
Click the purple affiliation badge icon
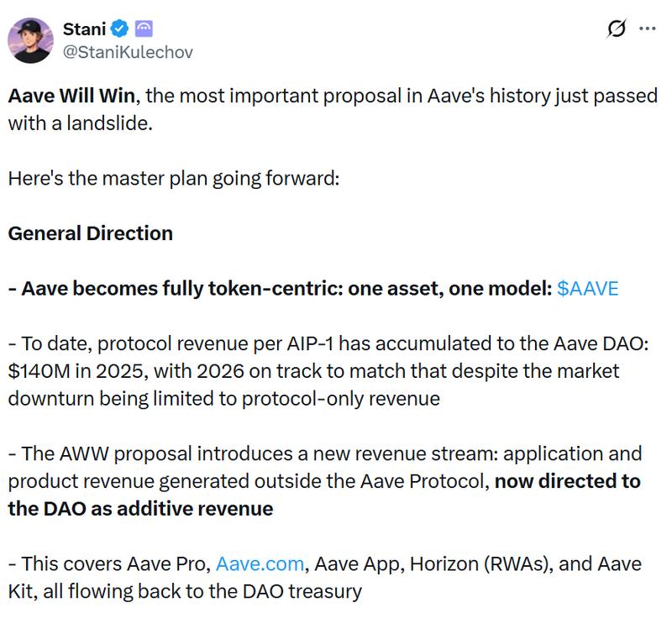click(144, 29)
